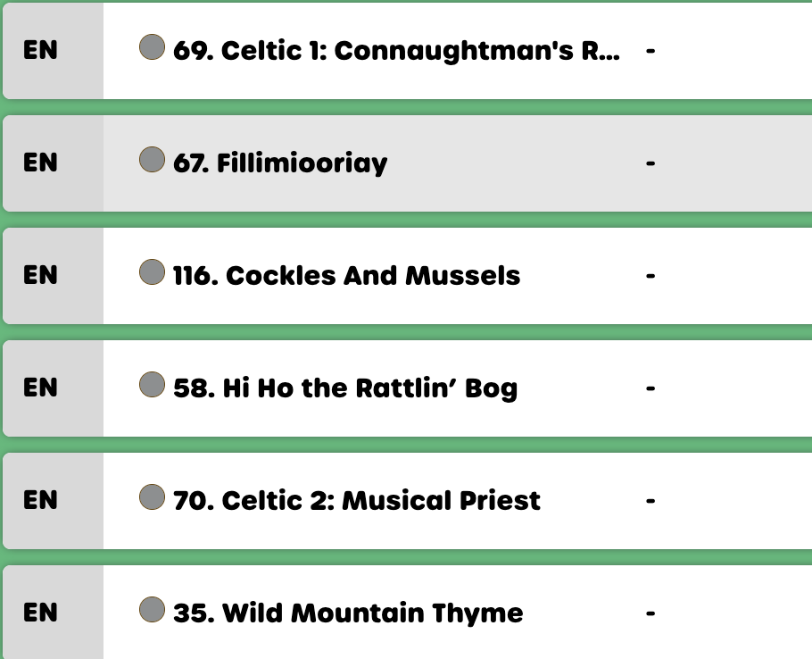The height and width of the screenshot is (659, 812).
Task: Select the circle beside Hi Ho the Rattlin' Bog
Action: tap(153, 385)
